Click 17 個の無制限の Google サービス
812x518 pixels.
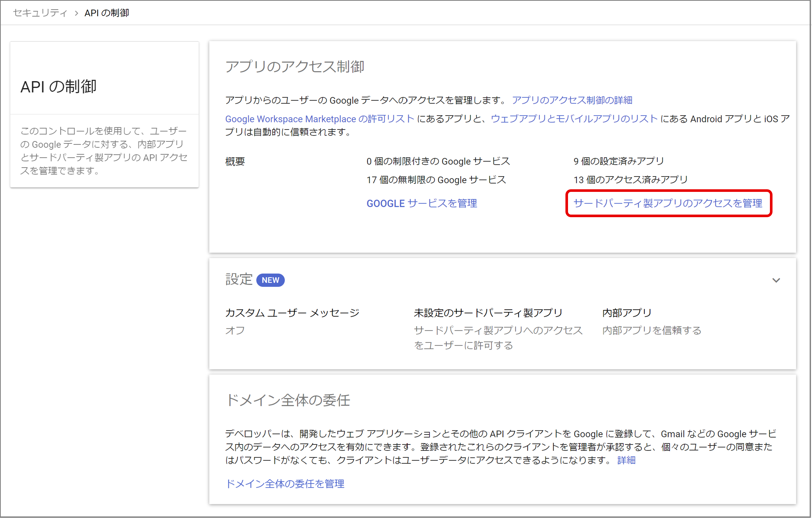[436, 180]
